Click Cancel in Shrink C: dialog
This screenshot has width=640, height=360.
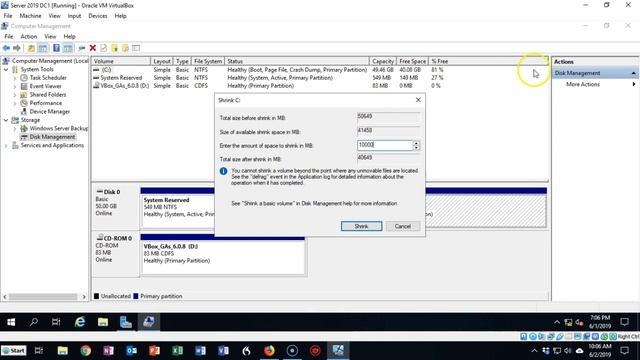(402, 226)
